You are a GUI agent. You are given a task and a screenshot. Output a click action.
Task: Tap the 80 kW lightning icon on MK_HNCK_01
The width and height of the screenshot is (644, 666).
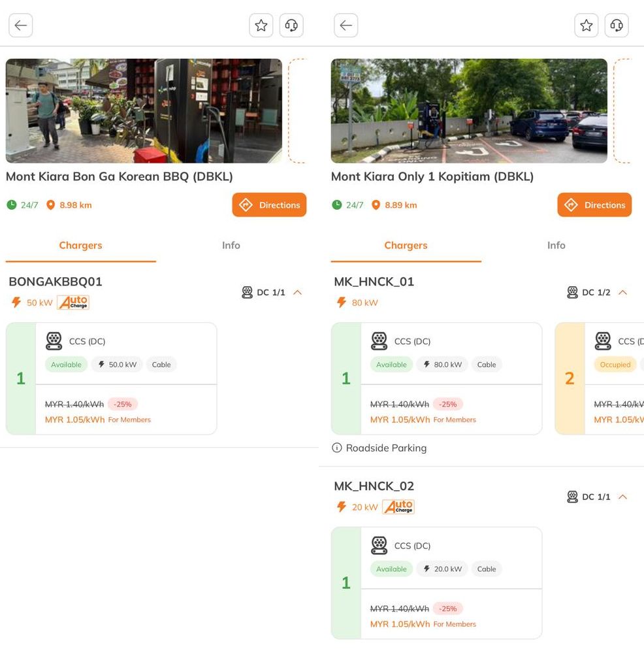point(342,303)
